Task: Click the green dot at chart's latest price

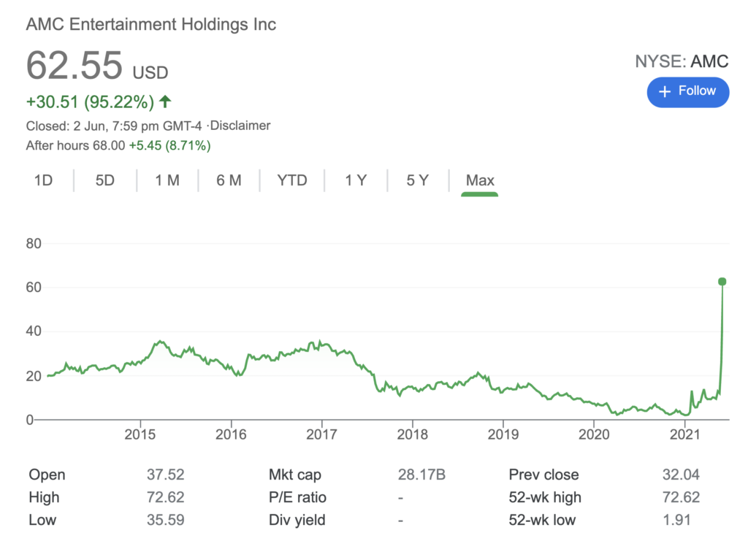Action: (x=722, y=282)
